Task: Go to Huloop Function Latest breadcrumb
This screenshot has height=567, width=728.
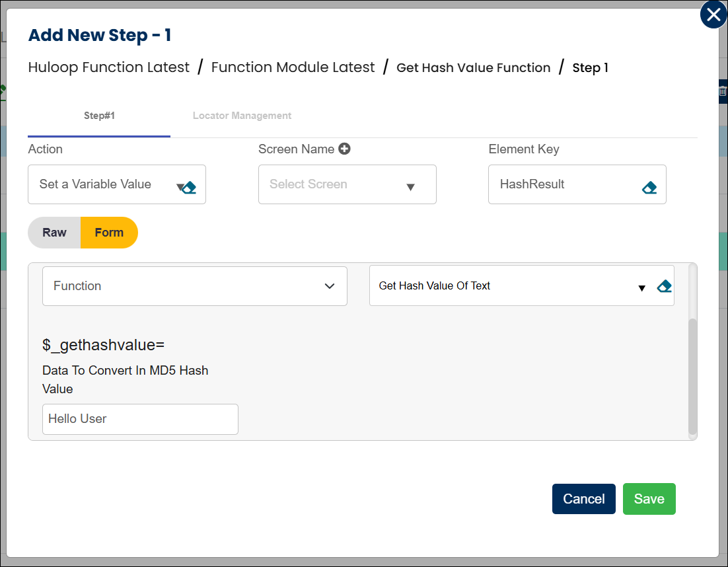Action: coord(109,67)
